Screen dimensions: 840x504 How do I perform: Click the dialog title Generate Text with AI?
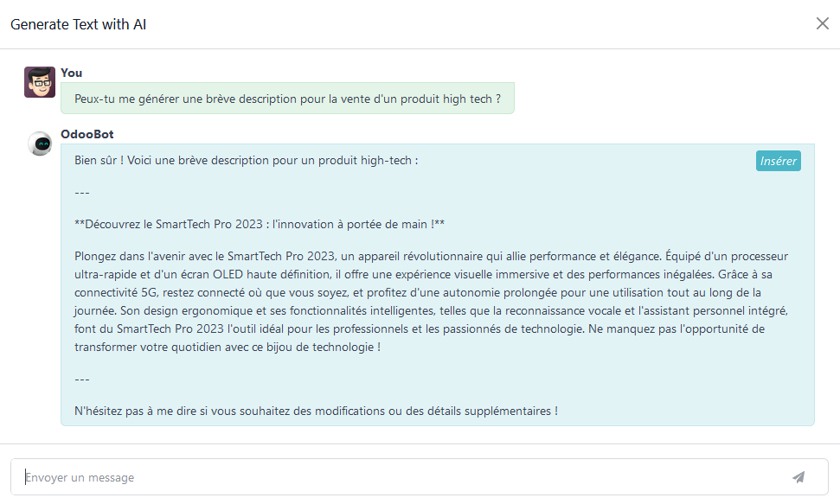(x=78, y=24)
